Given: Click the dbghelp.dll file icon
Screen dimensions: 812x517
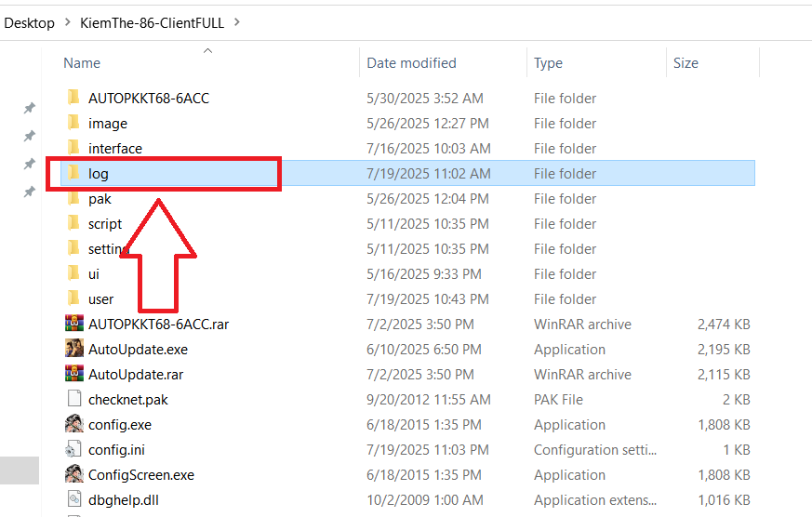Looking at the screenshot, I should click(74, 500).
